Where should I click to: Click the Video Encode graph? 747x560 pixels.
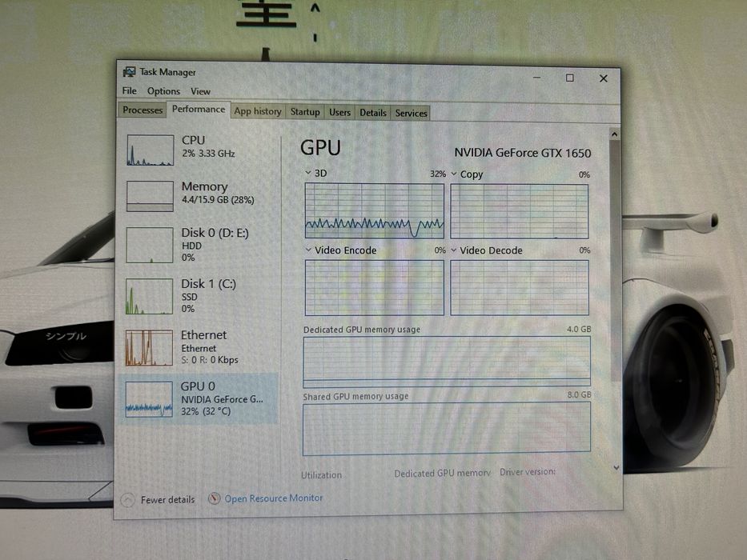[375, 288]
